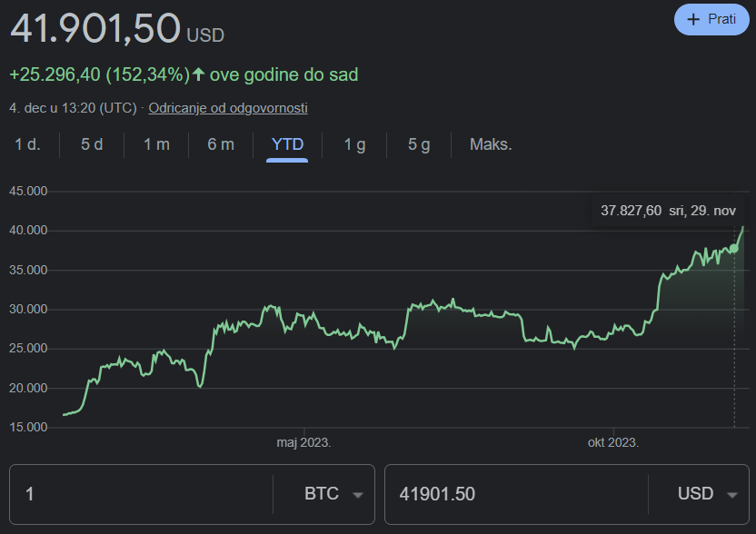Select the 1 d. time range tab
Image resolution: width=756 pixels, height=534 pixels.
point(28,144)
